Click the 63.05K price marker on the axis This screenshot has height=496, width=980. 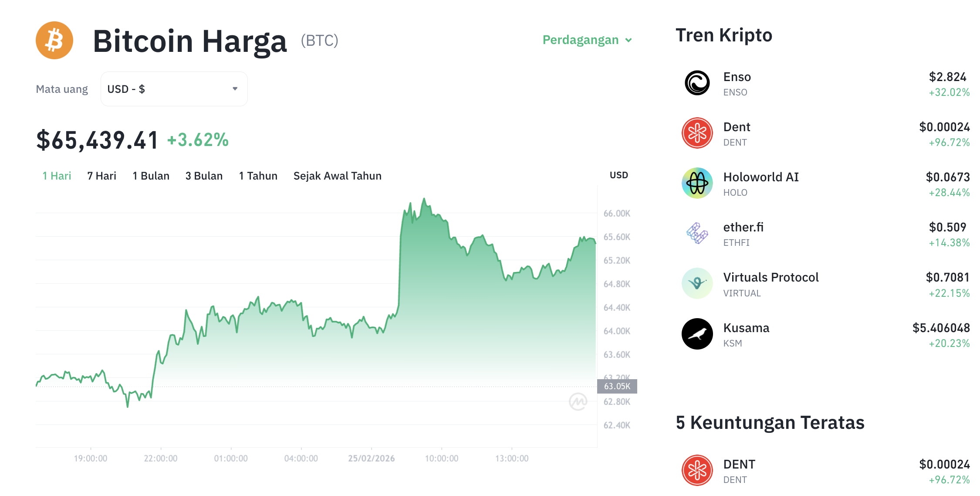pyautogui.click(x=617, y=386)
